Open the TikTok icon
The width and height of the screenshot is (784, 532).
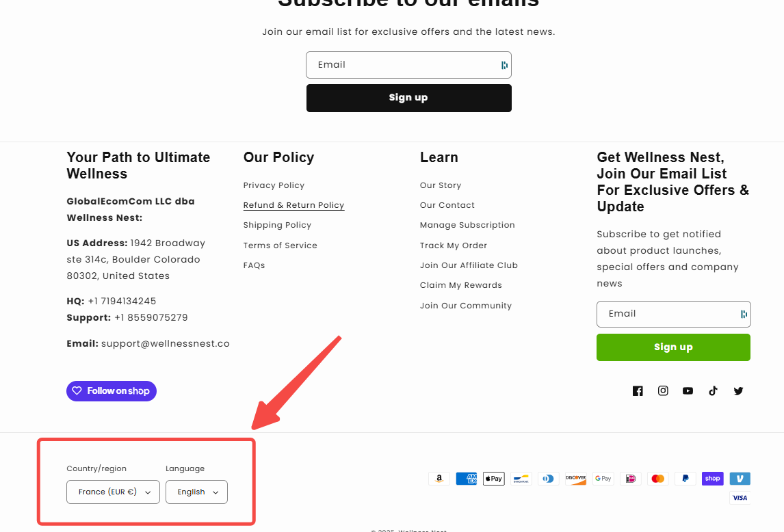pyautogui.click(x=713, y=391)
